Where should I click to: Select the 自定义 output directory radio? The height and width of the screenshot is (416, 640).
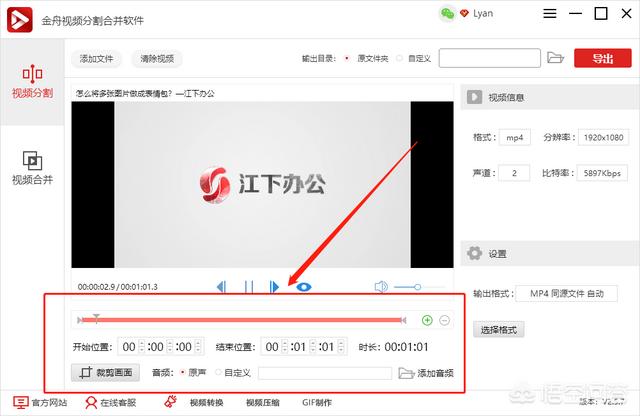tap(399, 59)
